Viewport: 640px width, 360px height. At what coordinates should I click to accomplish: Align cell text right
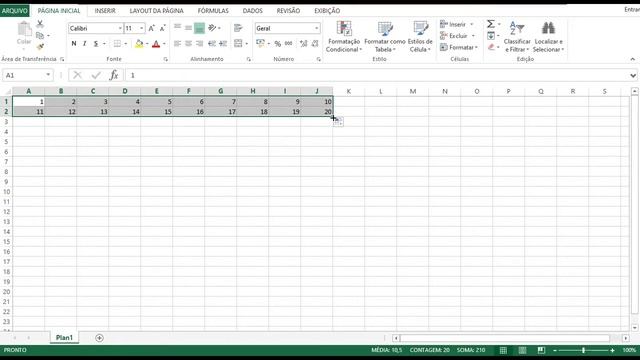199,43
